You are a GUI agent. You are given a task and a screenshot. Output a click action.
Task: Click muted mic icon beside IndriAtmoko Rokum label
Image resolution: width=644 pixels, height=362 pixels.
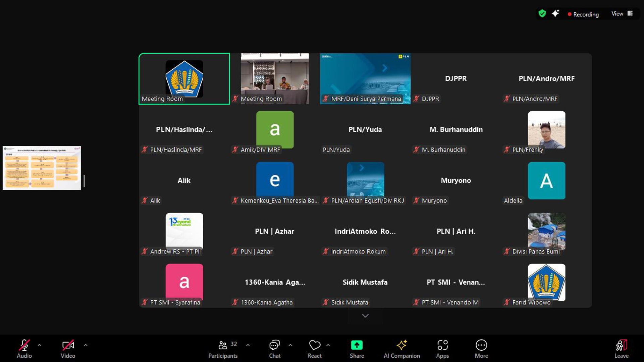pos(326,251)
